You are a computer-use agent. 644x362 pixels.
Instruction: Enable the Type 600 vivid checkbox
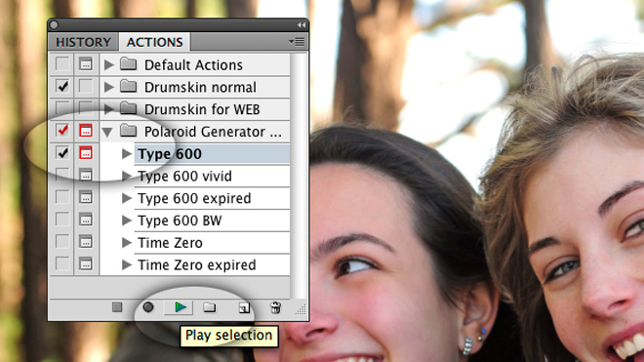[62, 175]
